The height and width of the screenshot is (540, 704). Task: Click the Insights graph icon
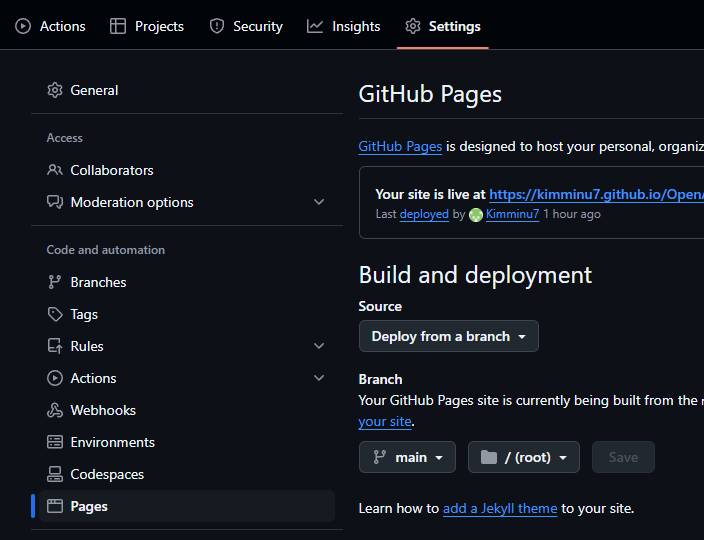315,26
